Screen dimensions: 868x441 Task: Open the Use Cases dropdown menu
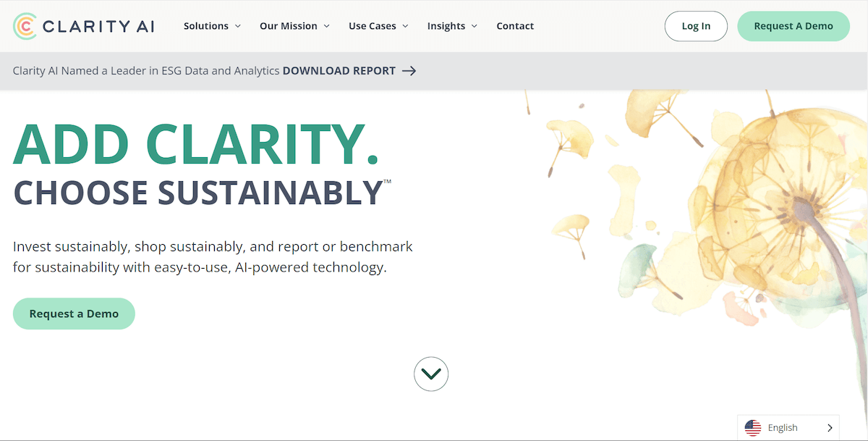(378, 26)
